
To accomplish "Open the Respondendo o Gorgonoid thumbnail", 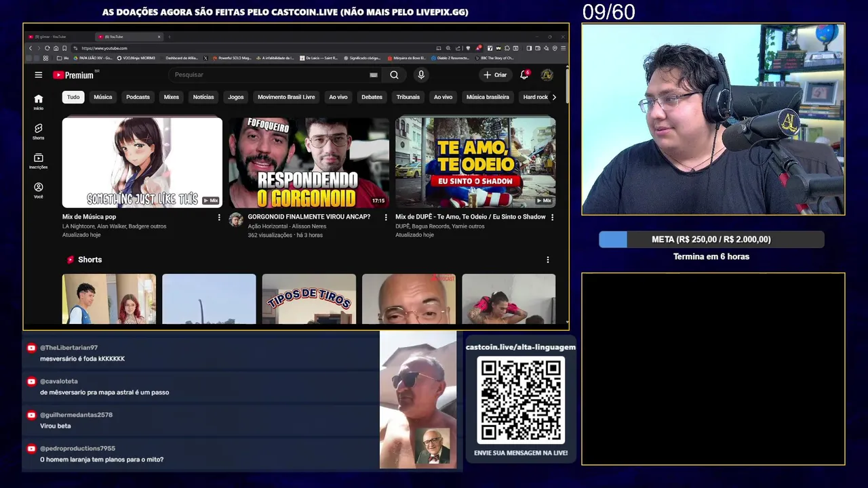I will [x=309, y=163].
